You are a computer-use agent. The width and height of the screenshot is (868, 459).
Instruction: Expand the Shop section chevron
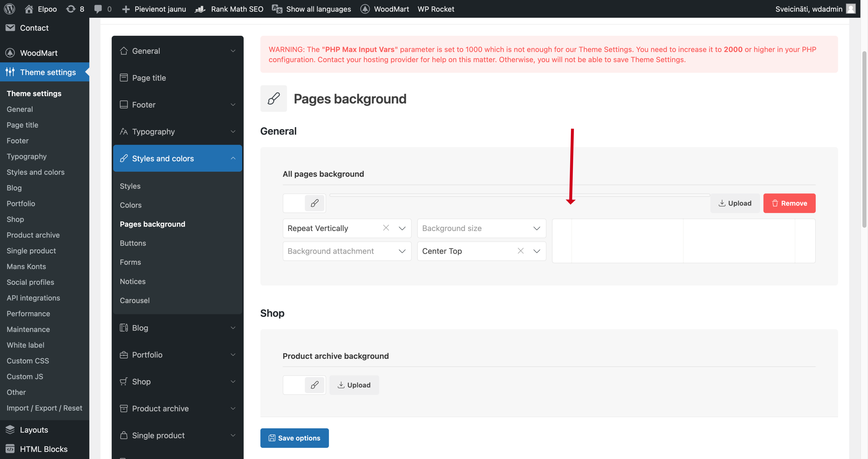click(233, 382)
